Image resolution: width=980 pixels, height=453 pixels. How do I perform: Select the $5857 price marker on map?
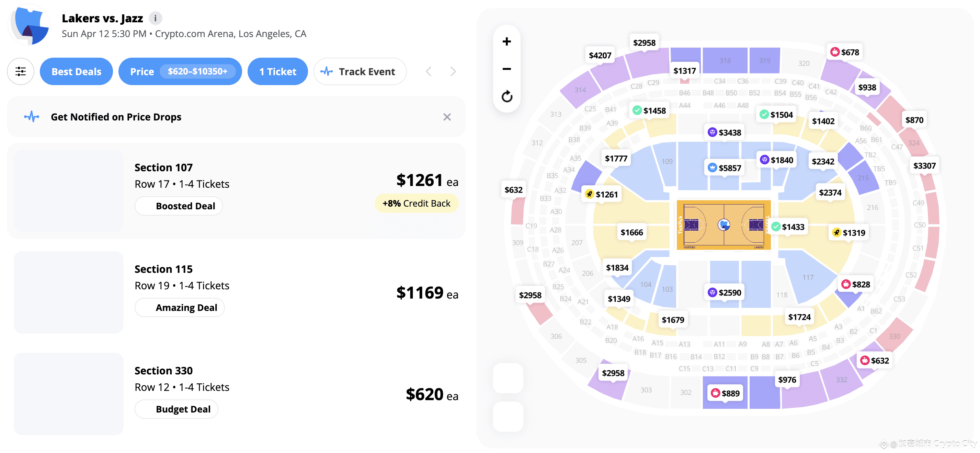coord(725,168)
